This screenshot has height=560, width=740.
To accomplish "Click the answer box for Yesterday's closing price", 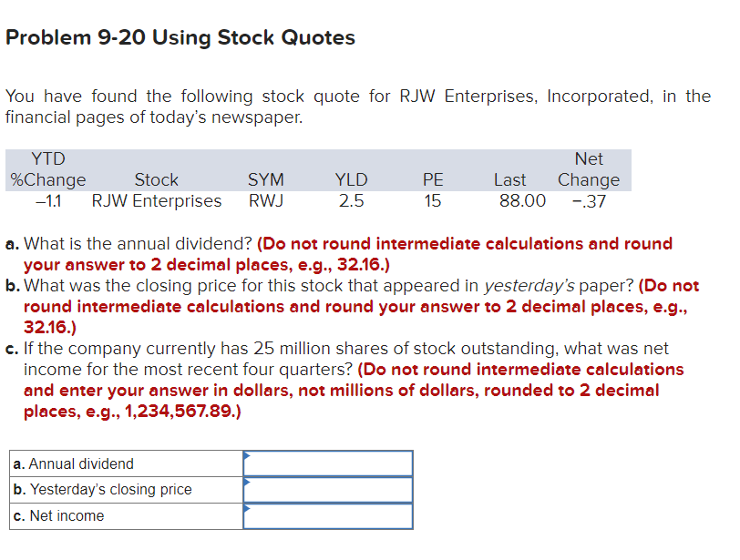I will (x=328, y=490).
